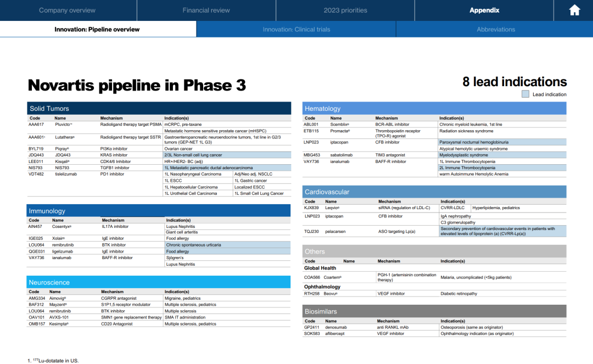Image resolution: width=593 pixels, height=364 pixels.
Task: Select the Cardiovascular section header
Action: coord(434,192)
